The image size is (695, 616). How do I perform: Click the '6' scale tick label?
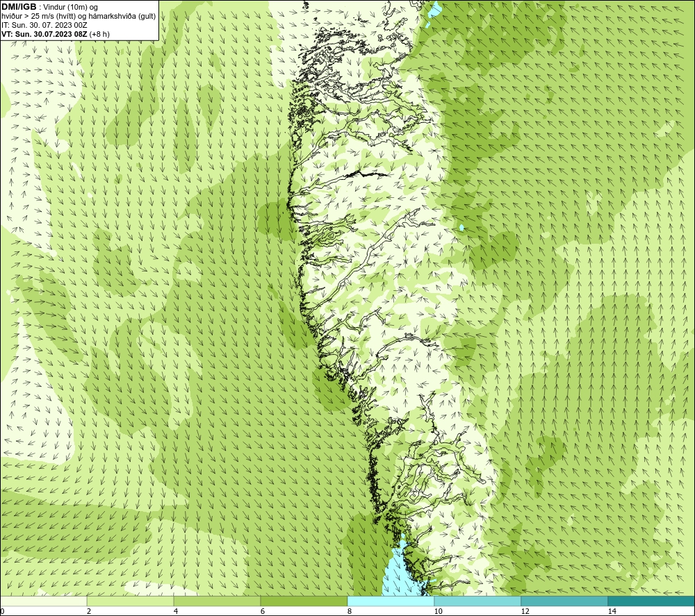click(x=263, y=611)
